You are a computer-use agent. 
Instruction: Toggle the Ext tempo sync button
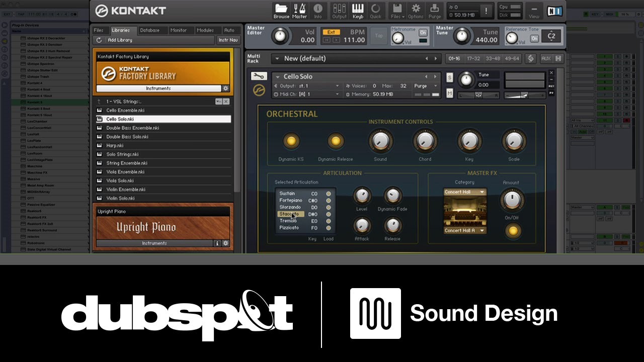click(x=331, y=32)
